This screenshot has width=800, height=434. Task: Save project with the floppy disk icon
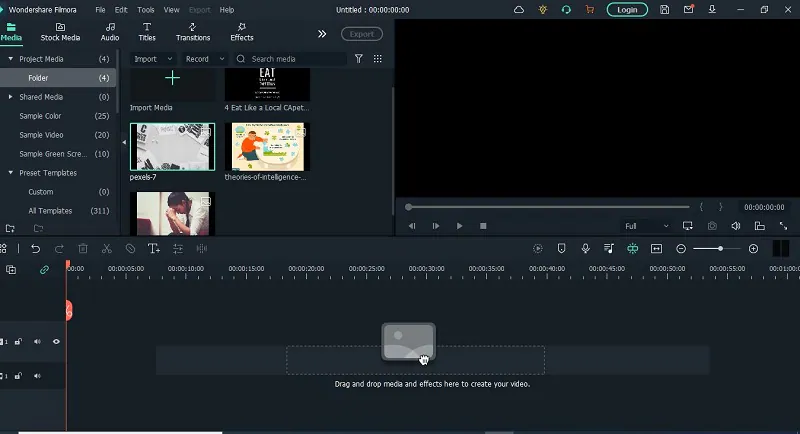pyautogui.click(x=664, y=10)
